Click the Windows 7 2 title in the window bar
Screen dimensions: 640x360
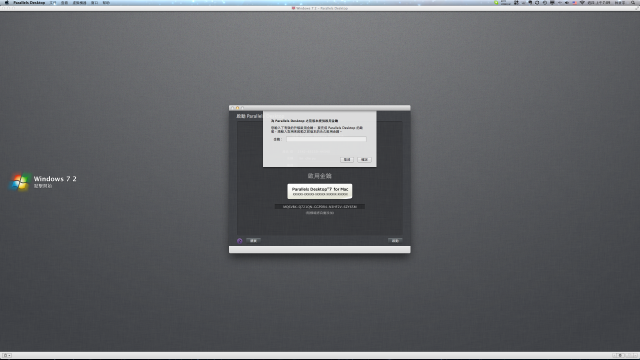coord(322,8)
